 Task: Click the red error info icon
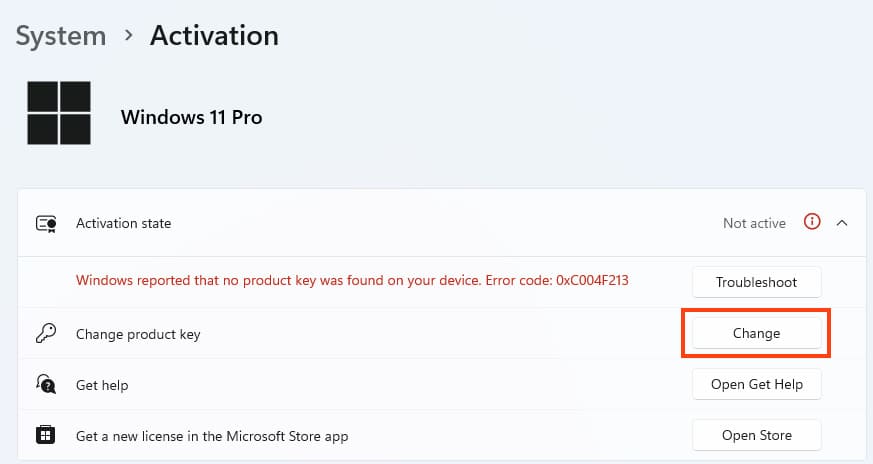(x=812, y=222)
